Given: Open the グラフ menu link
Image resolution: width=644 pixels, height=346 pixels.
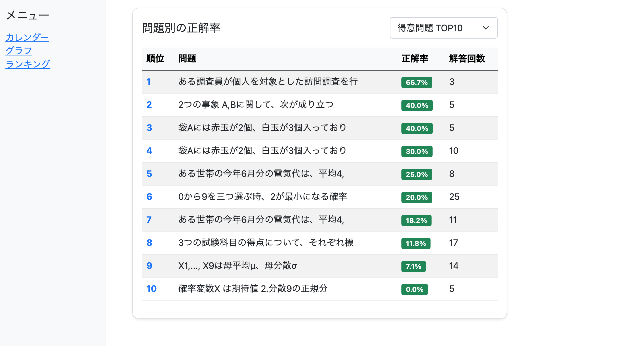Looking at the screenshot, I should pos(19,51).
